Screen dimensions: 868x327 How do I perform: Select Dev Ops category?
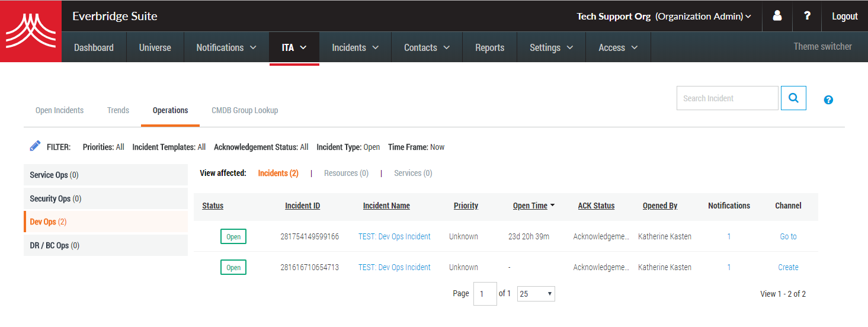105,222
